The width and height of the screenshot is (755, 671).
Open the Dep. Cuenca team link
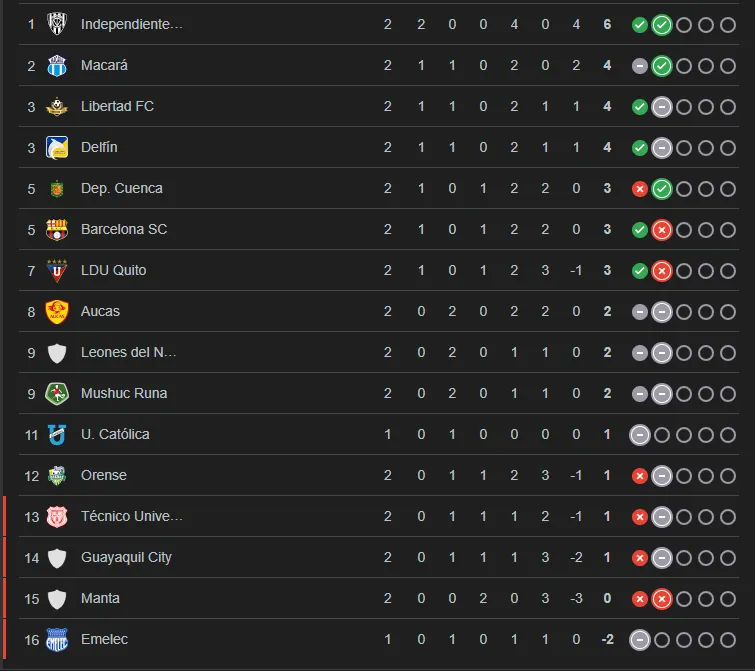(x=122, y=188)
